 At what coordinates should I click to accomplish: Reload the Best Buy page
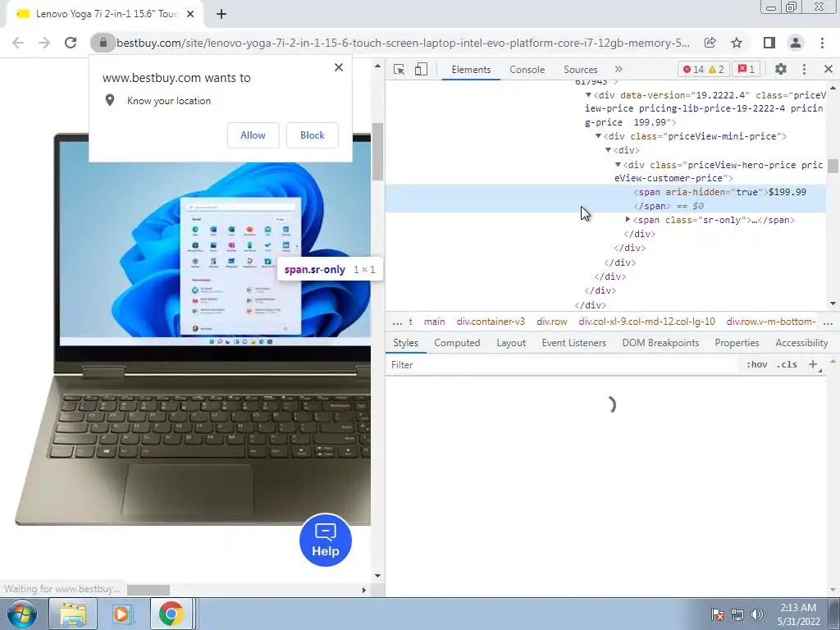coord(71,43)
